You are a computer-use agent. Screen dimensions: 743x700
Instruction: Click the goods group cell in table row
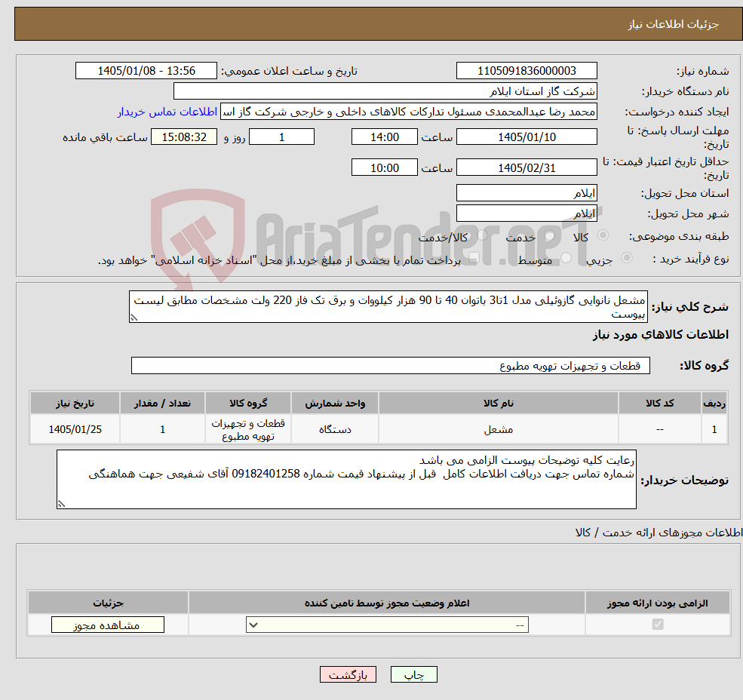click(x=248, y=429)
